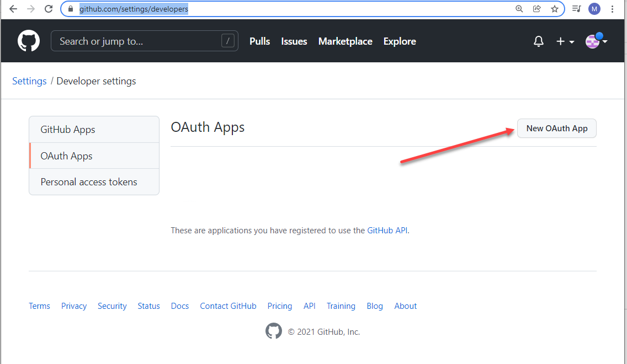Click the share page icon in address bar
The image size is (627, 364).
[536, 9]
